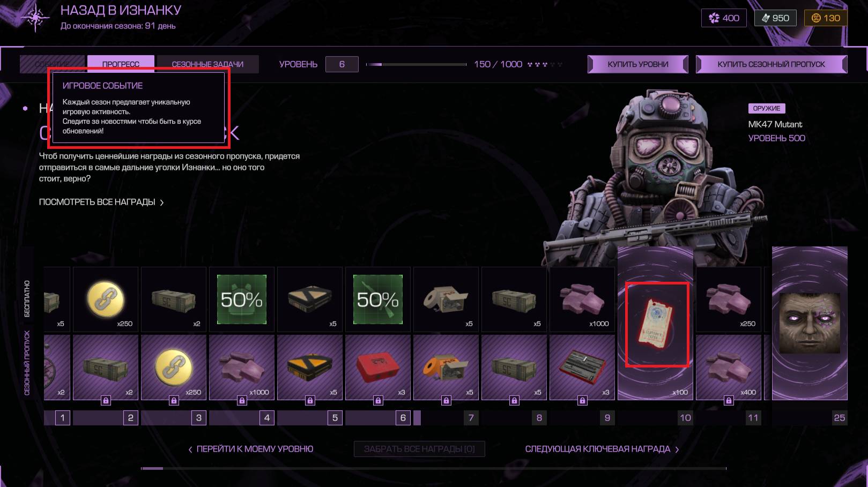Open the Сезонные задачи tab
This screenshot has height=487, width=868.
tap(207, 64)
